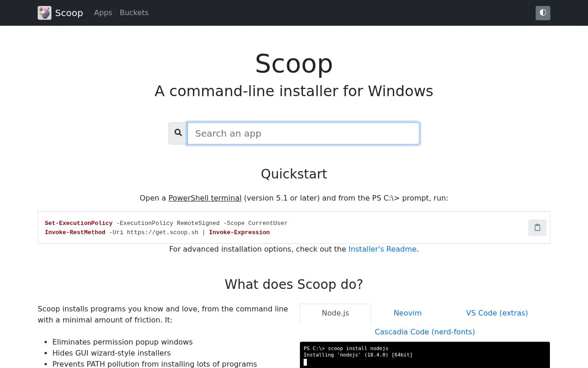The width and height of the screenshot is (588, 368).
Task: Switch to the Neovim tab
Action: [407, 313]
